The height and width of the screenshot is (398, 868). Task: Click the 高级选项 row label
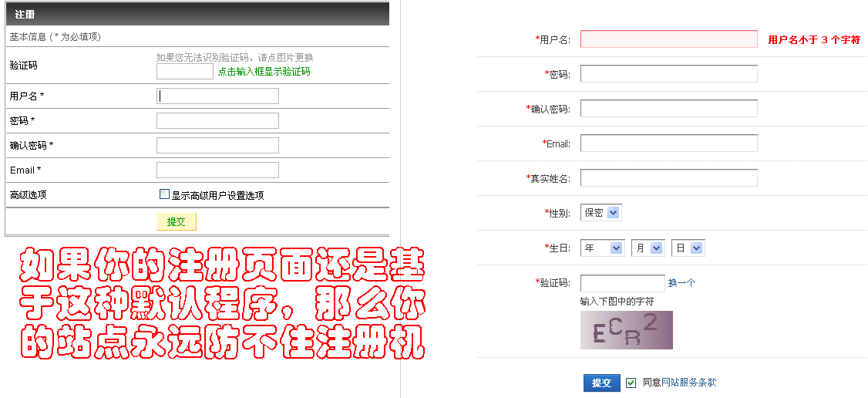coord(29,195)
